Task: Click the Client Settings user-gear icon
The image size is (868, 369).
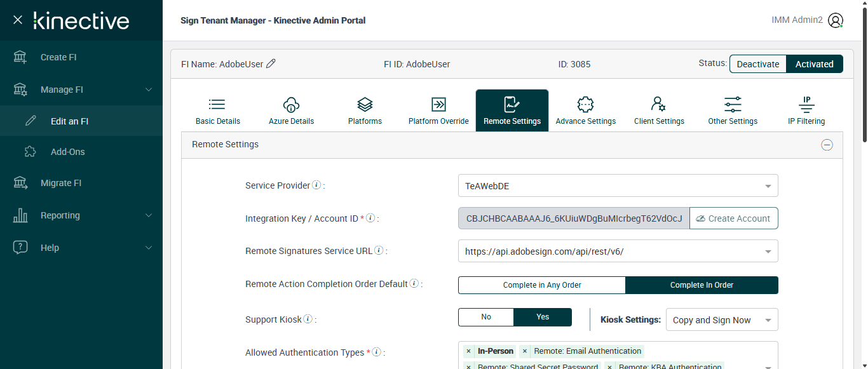Action: 659,104
